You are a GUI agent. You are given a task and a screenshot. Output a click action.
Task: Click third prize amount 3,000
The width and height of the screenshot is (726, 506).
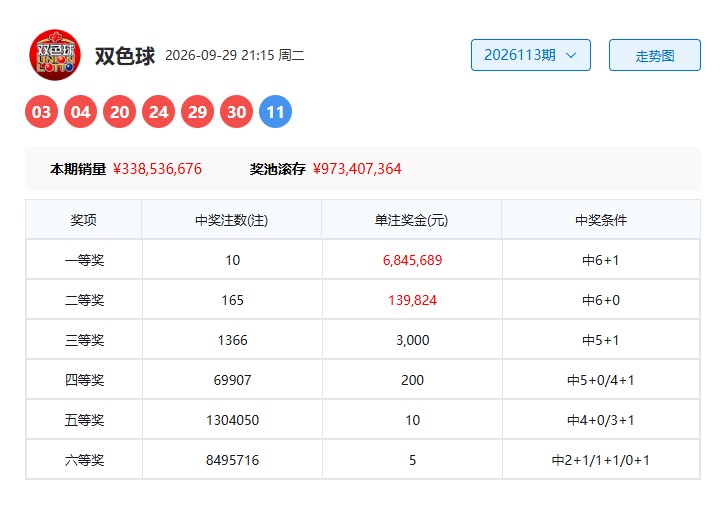(413, 340)
